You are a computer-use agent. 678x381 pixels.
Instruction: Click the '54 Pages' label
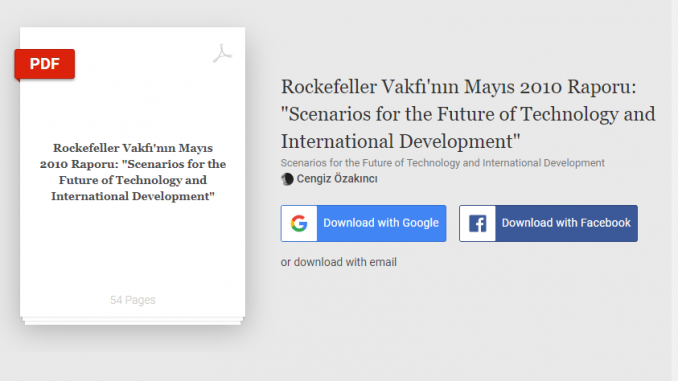133,300
